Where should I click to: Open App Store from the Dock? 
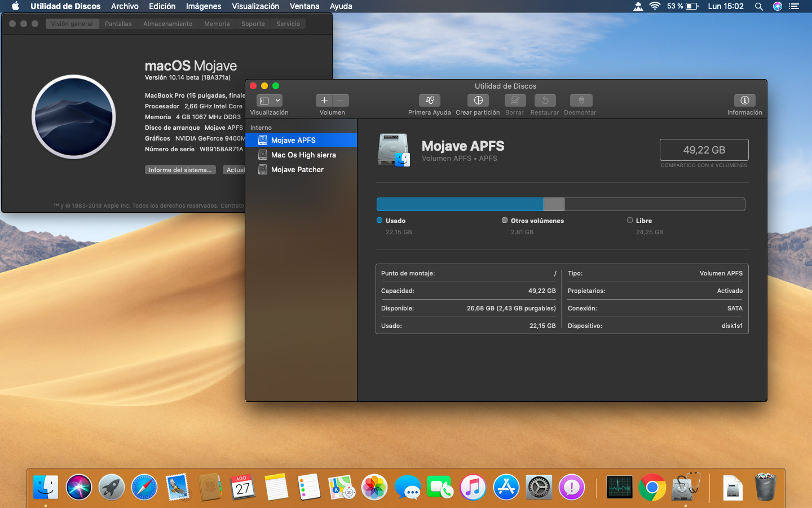click(506, 487)
